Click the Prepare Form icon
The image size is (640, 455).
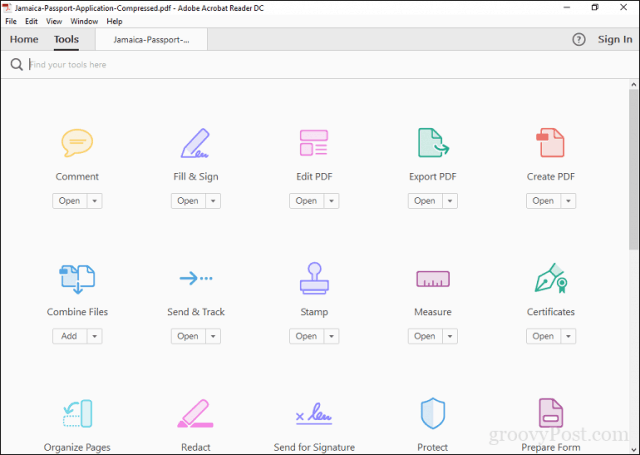pyautogui.click(x=551, y=413)
